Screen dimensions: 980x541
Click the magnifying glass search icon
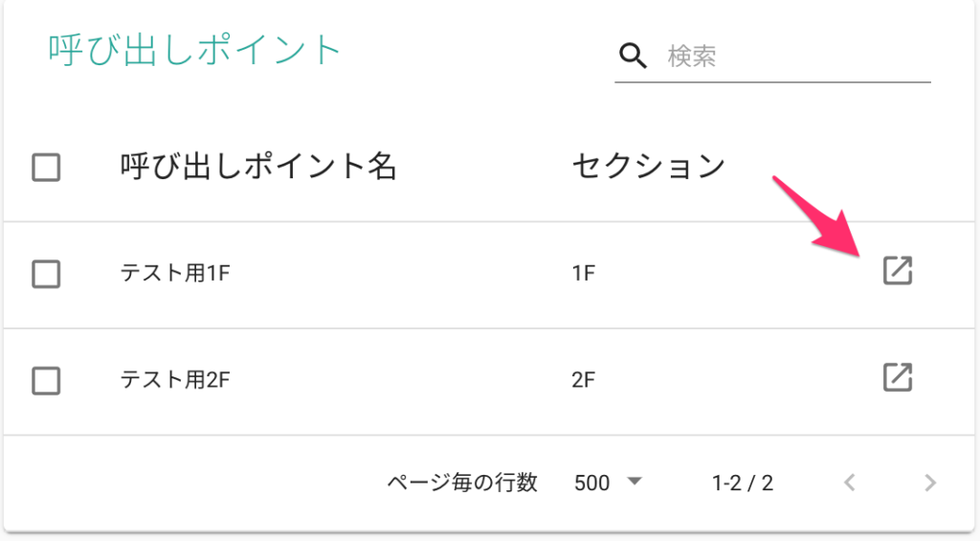click(633, 56)
